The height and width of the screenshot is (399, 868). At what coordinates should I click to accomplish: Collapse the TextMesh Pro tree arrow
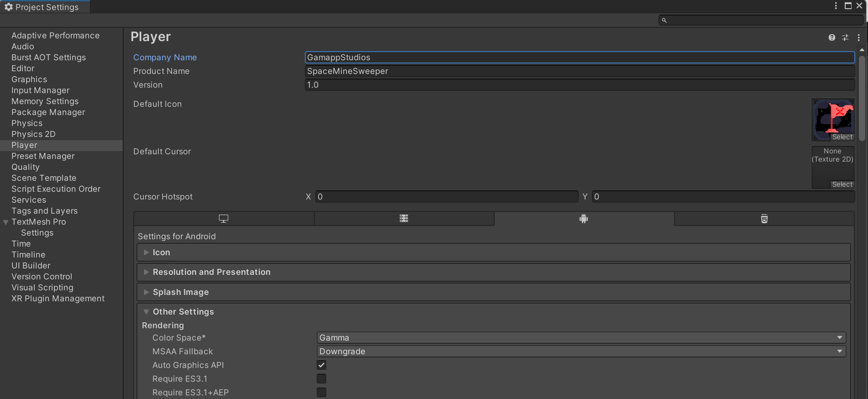pos(6,222)
